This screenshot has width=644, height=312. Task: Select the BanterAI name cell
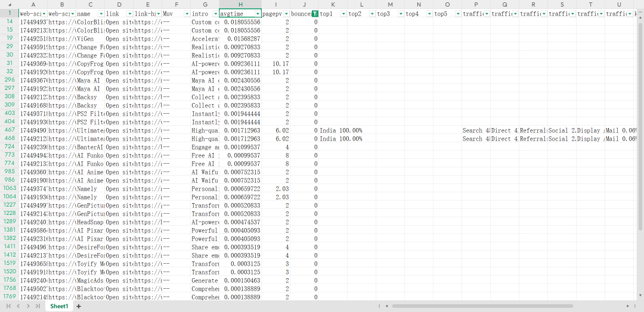tap(91, 147)
